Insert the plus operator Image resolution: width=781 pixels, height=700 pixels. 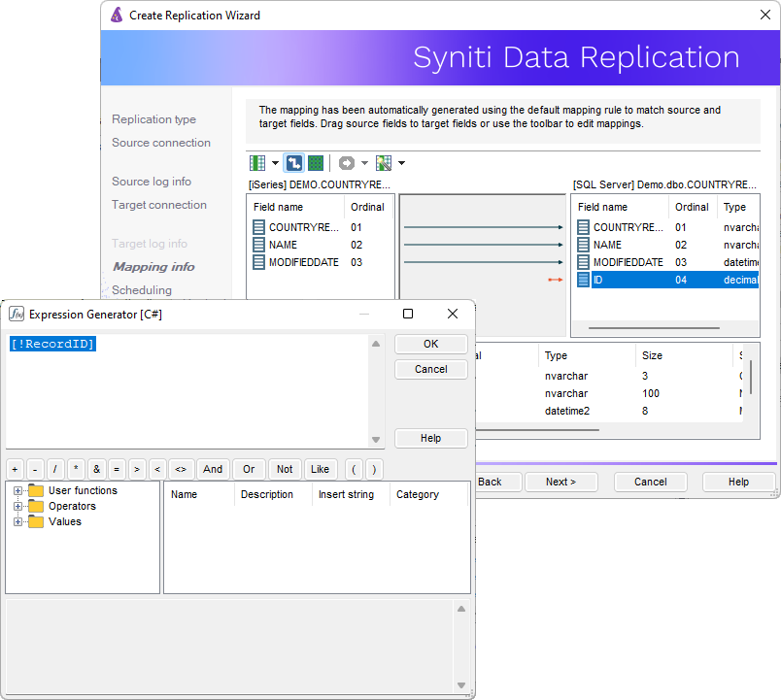click(x=15, y=469)
